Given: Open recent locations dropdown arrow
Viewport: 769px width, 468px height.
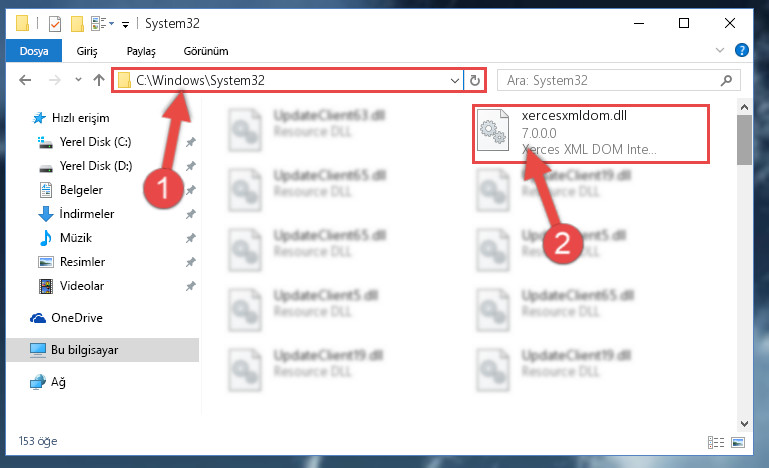Looking at the screenshot, I should (78, 79).
